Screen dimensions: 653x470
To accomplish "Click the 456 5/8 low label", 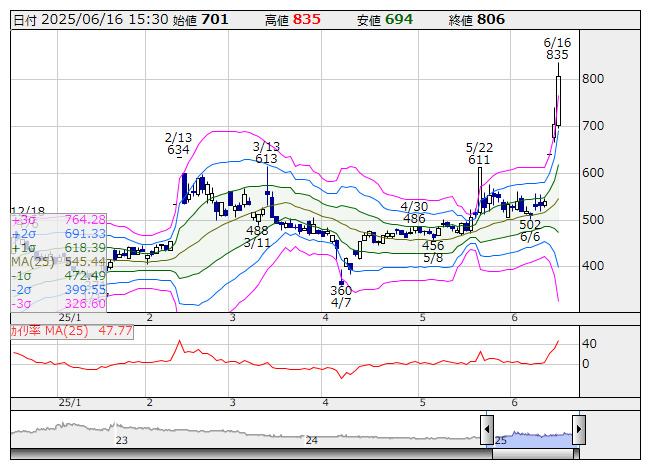I will pyautogui.click(x=433, y=252).
